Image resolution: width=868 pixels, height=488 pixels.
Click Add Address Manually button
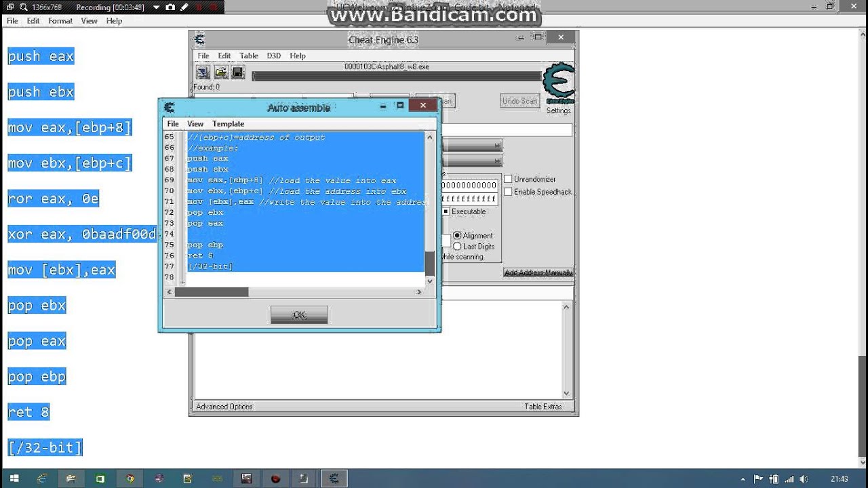538,272
